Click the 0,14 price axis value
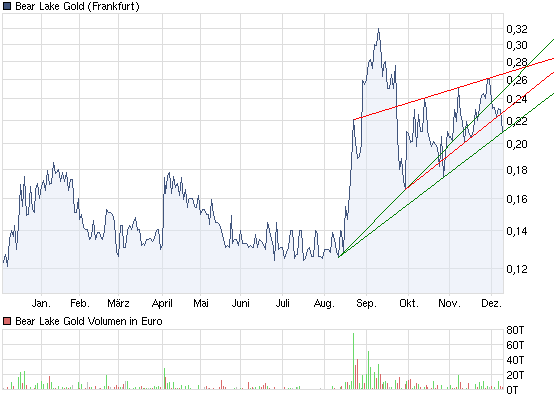554x405 pixels. click(x=517, y=231)
